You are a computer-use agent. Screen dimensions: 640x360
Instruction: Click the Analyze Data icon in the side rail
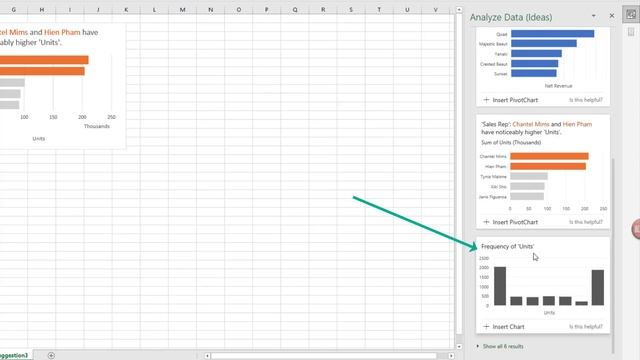[631, 15]
